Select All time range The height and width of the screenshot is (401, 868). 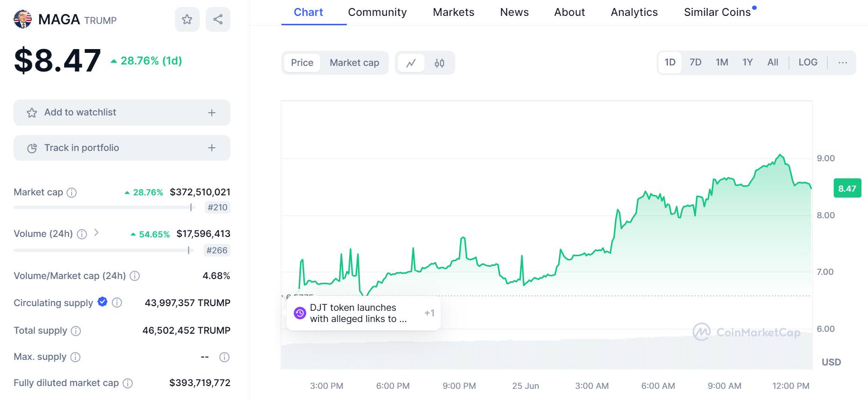pyautogui.click(x=773, y=63)
